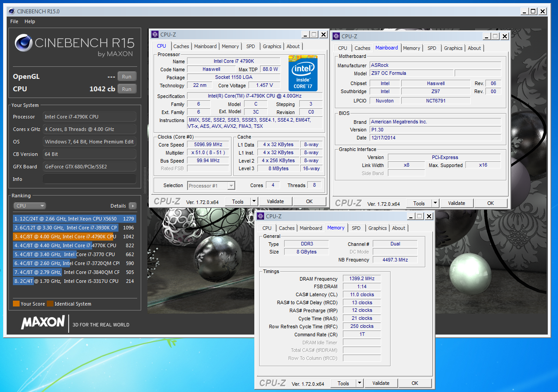Open the File menu in Cinebench

[x=14, y=21]
